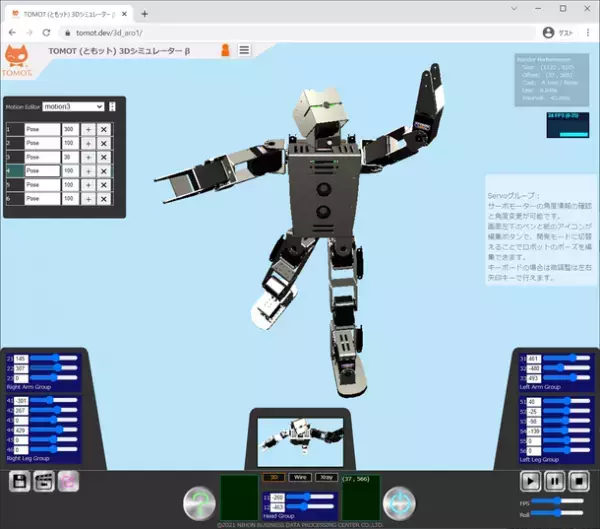
Task: Add a pose after row 5
Action: tap(88, 185)
